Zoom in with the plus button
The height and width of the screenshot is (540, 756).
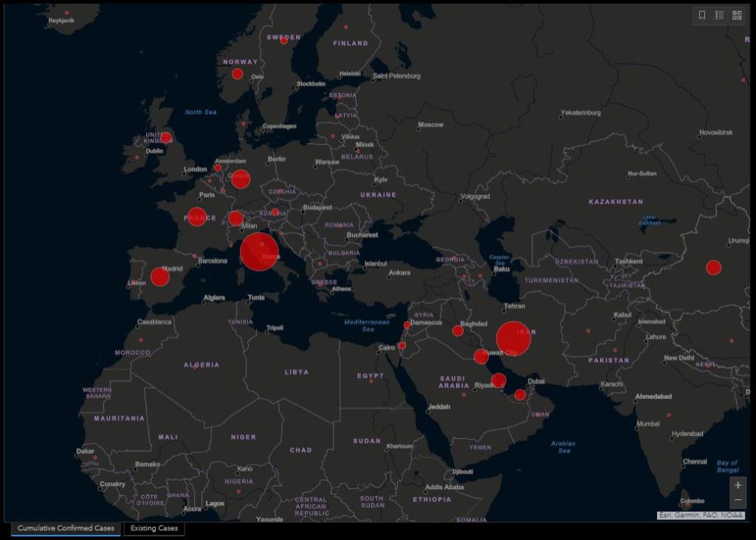738,485
